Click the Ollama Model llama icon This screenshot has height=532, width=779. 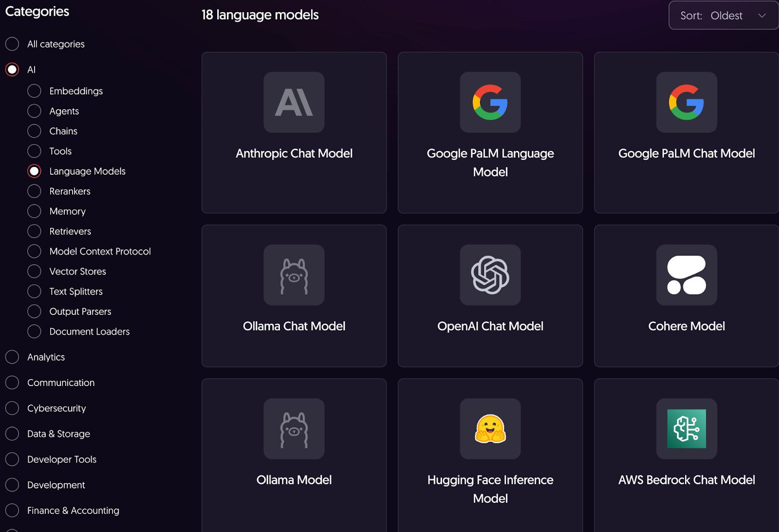coord(294,429)
